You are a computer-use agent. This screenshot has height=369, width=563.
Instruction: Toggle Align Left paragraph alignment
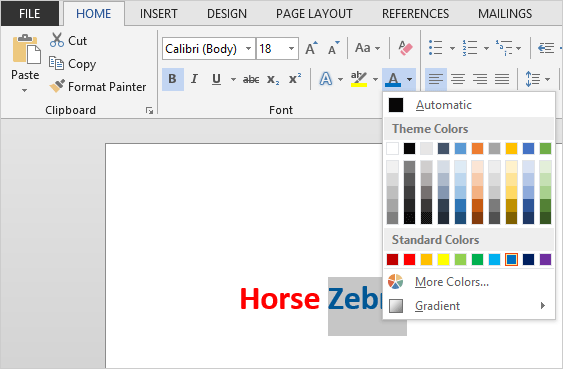click(x=436, y=79)
